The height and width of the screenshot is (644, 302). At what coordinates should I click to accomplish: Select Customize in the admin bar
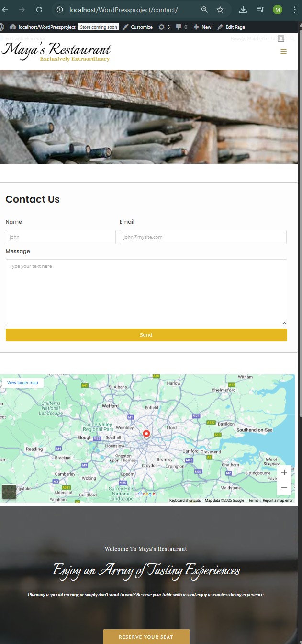[137, 27]
